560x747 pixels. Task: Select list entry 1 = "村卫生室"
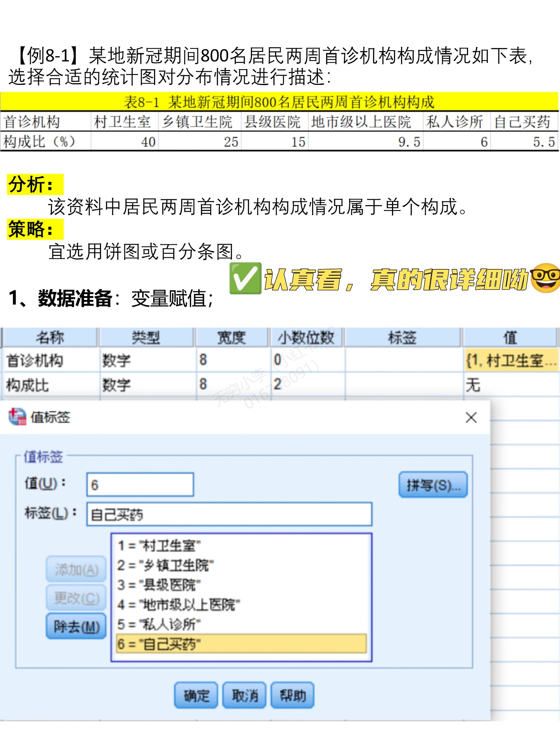click(241, 545)
